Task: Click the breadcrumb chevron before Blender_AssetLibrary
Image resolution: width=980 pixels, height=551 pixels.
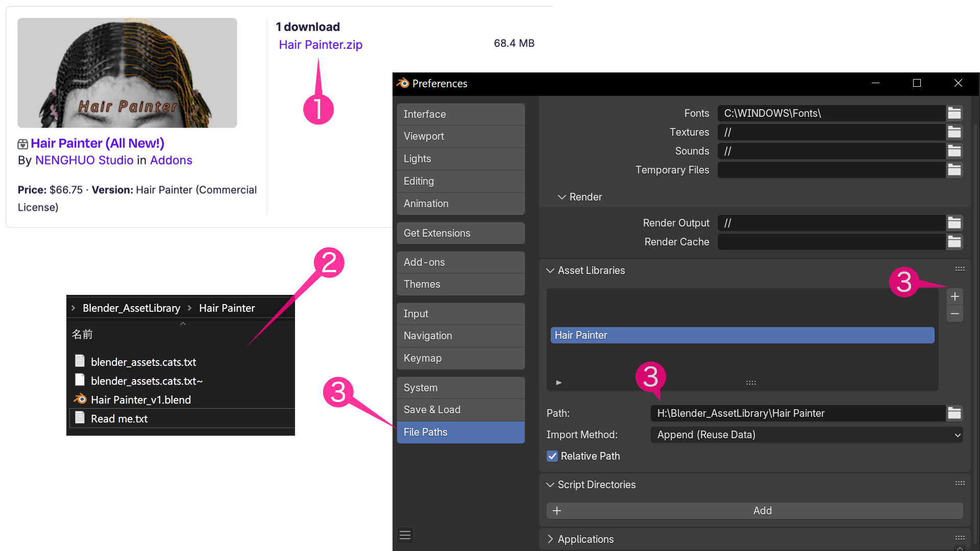Action: [73, 308]
